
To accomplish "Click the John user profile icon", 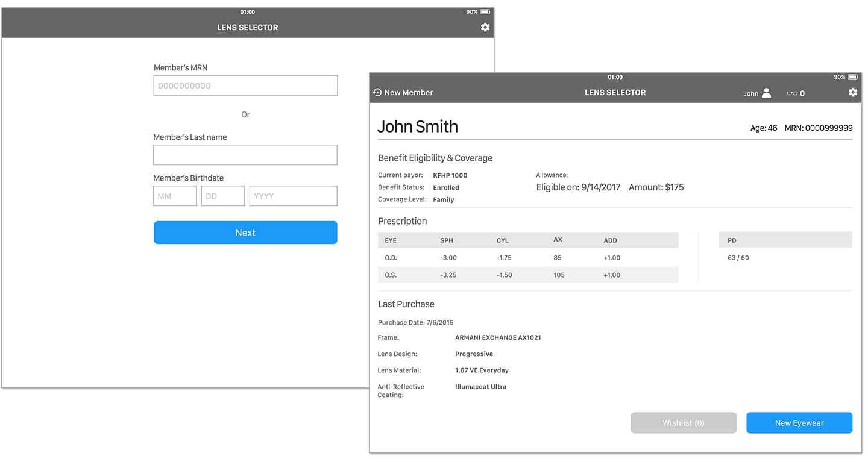I will point(766,93).
